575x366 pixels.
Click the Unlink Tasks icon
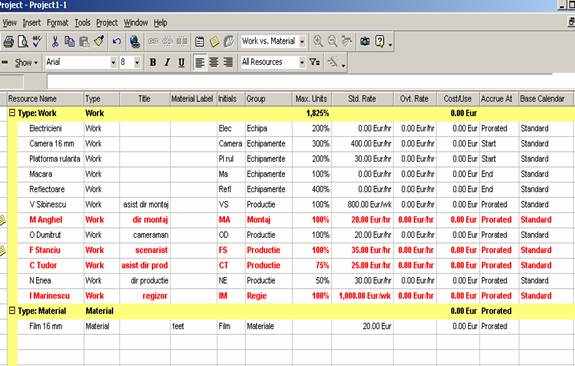pos(167,41)
